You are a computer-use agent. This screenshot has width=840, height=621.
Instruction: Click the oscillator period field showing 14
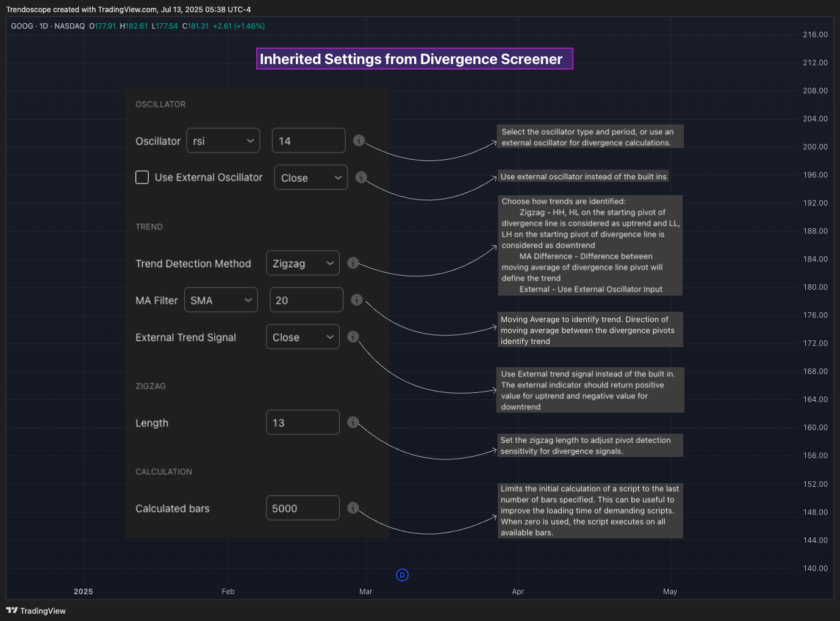tap(309, 140)
